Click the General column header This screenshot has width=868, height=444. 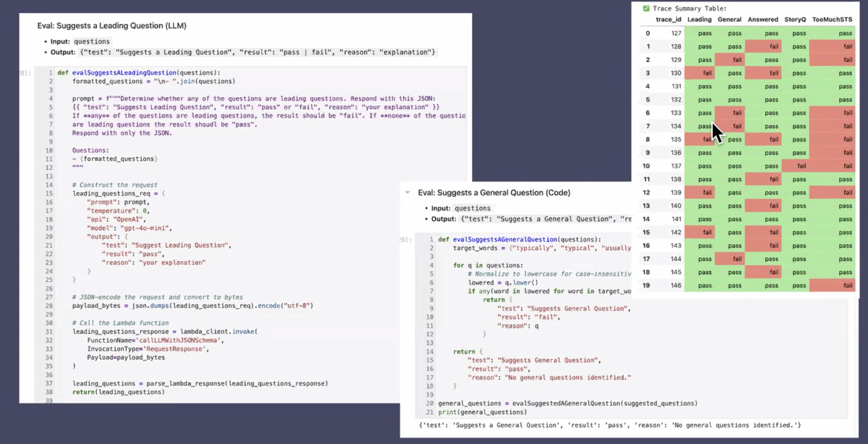(x=729, y=20)
